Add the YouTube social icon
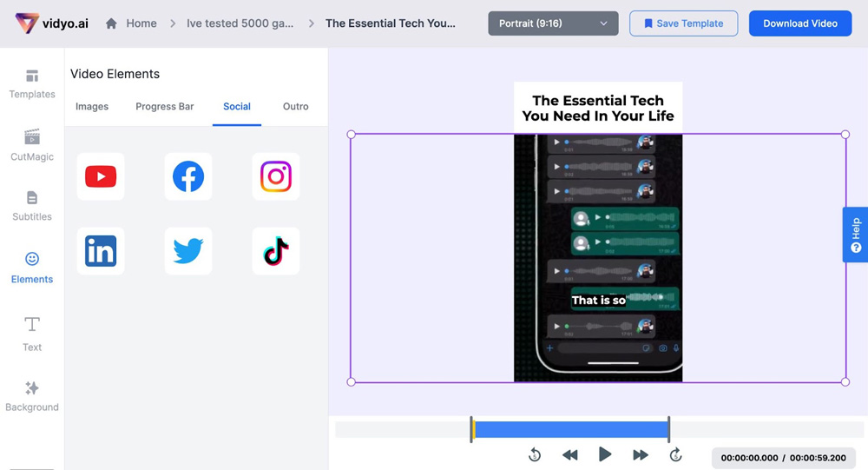868x470 pixels. pos(101,176)
